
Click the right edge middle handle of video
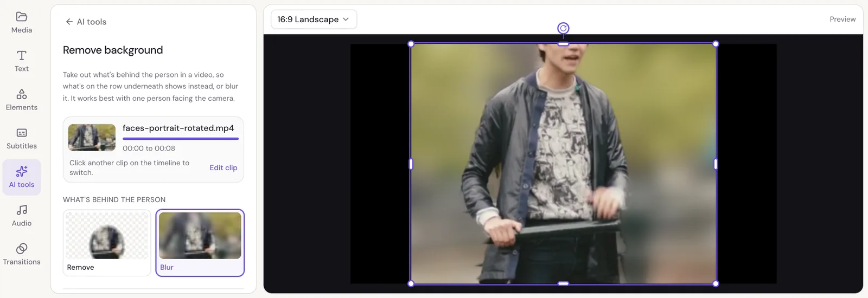(716, 164)
